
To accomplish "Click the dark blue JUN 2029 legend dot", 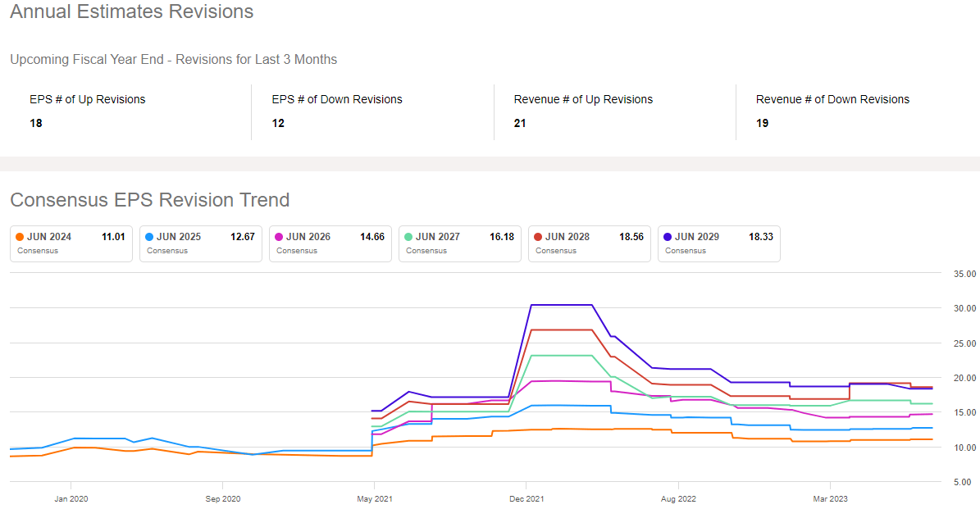I will [x=668, y=237].
